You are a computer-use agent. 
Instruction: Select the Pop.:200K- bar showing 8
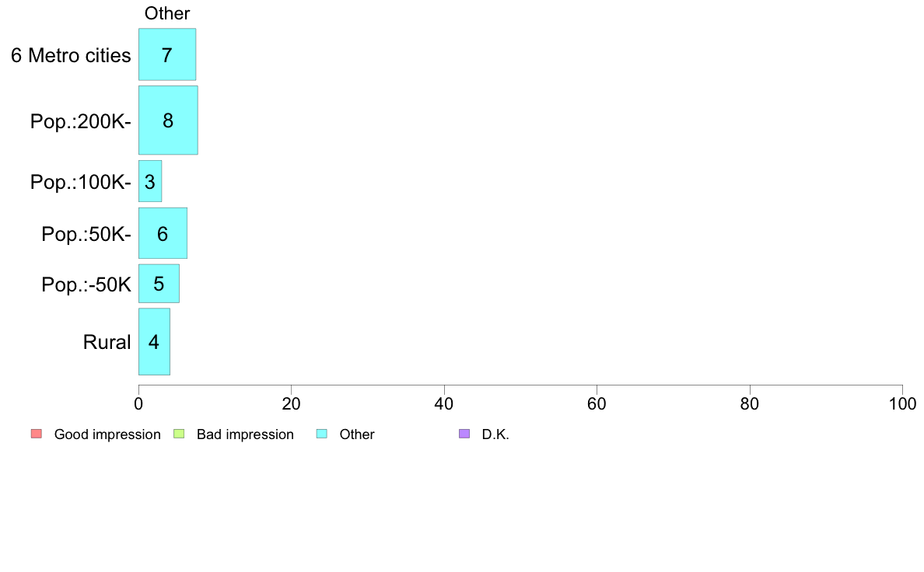(168, 120)
